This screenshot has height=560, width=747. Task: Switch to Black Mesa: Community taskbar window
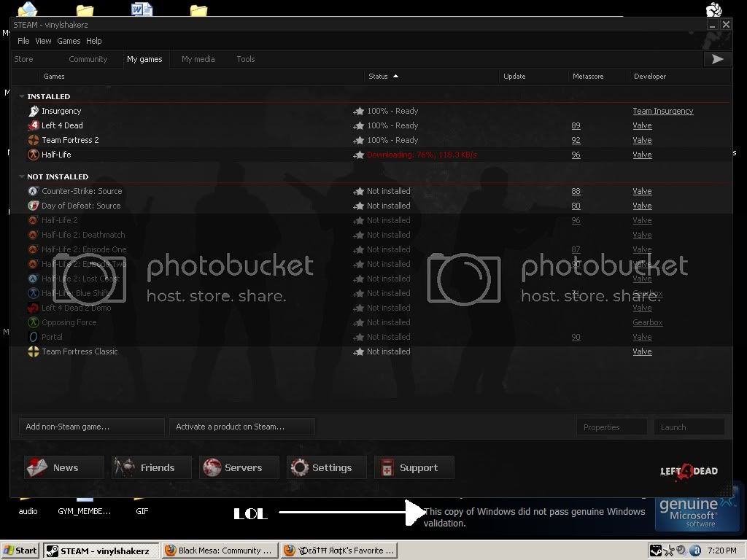point(219,551)
